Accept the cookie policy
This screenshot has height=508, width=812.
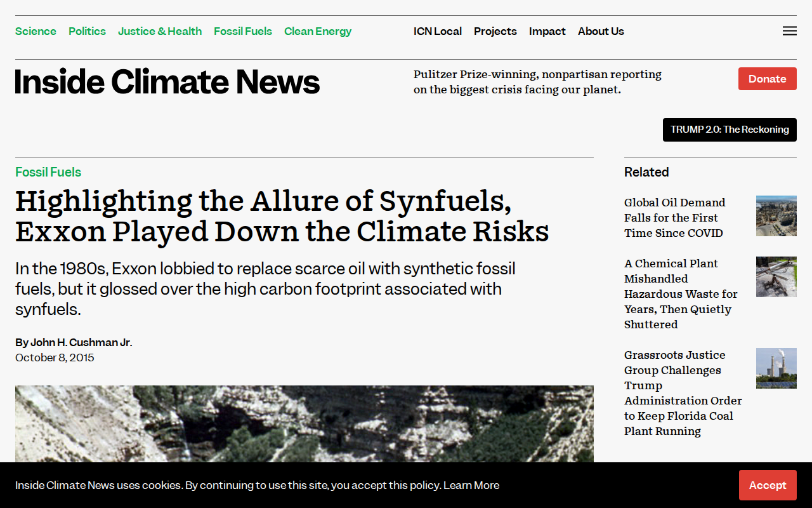coord(768,485)
